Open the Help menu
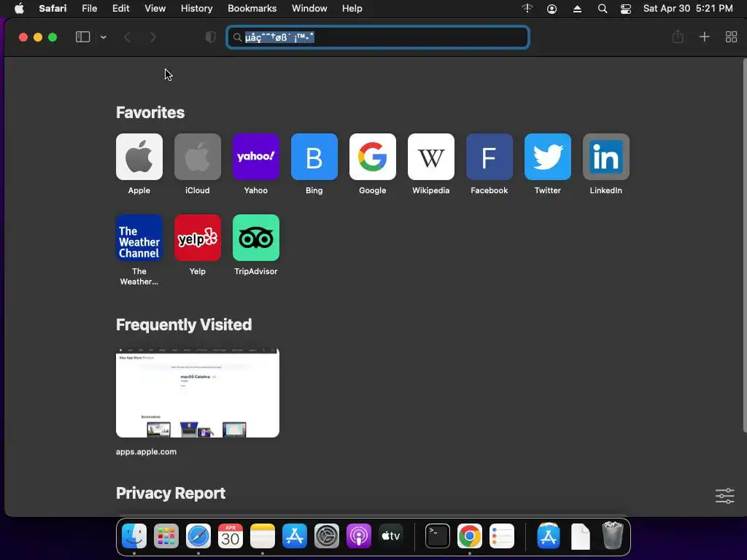 (x=352, y=9)
